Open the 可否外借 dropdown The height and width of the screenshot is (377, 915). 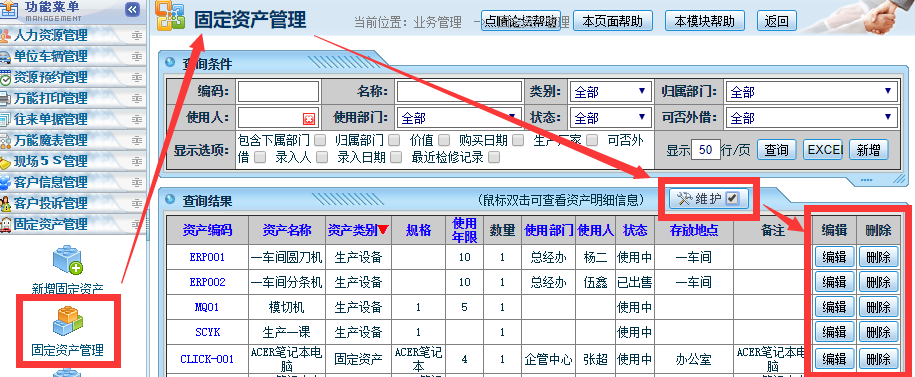click(x=812, y=118)
